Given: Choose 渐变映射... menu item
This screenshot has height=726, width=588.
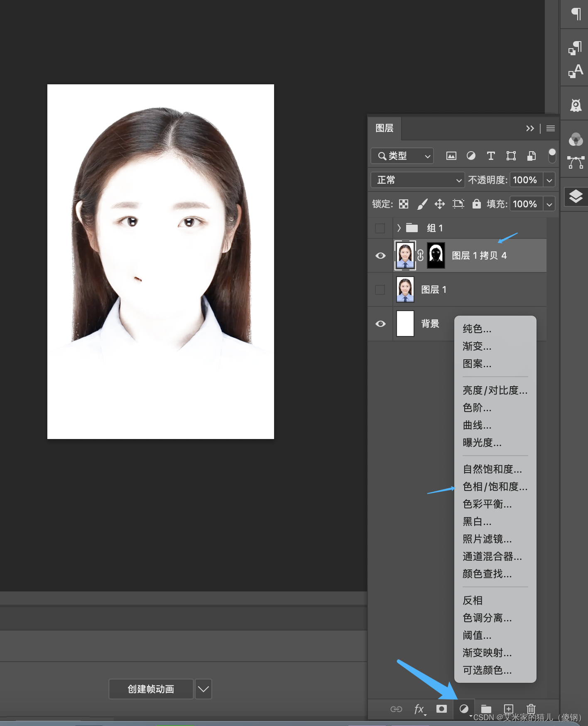Looking at the screenshot, I should tap(487, 653).
